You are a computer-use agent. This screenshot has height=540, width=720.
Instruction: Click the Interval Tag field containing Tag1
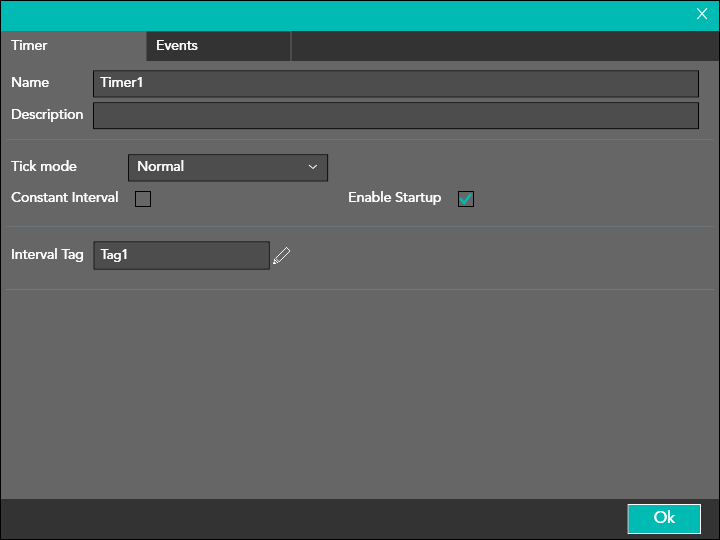[181, 255]
